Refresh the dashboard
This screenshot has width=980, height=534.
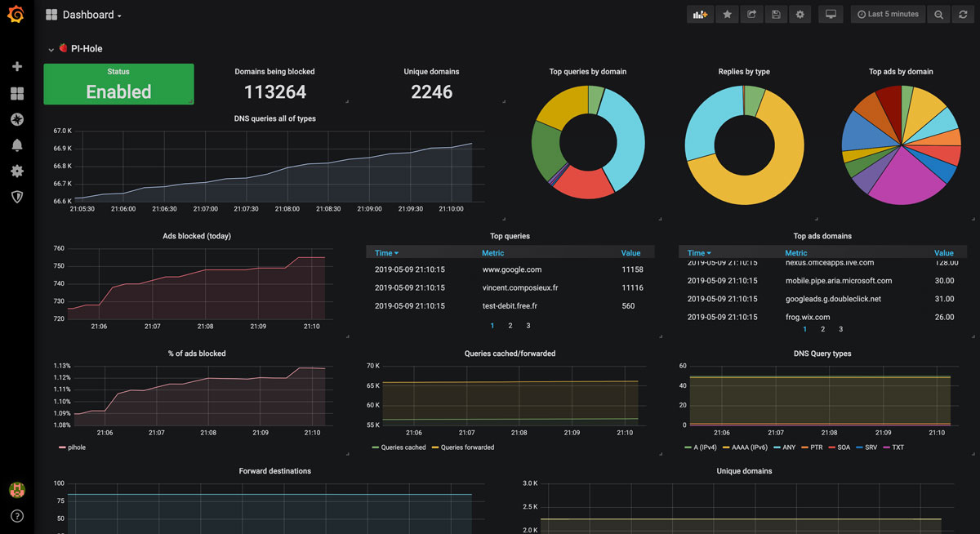point(964,14)
